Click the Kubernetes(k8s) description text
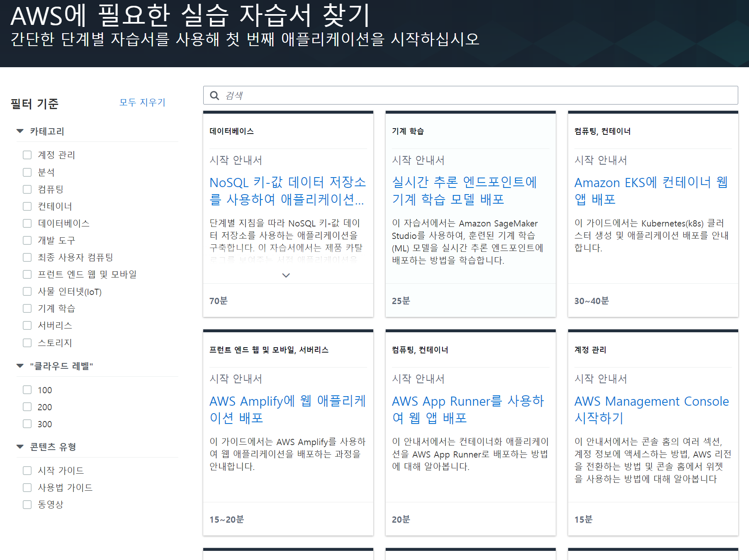The width and height of the screenshot is (749, 560). click(652, 236)
